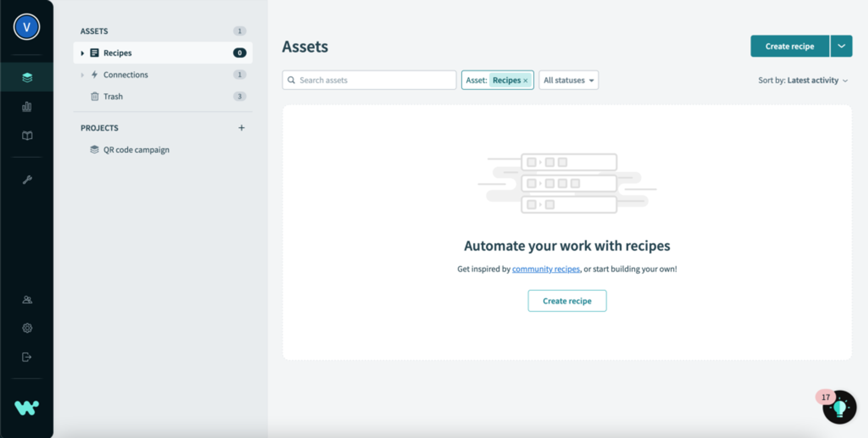Click the ASSETS count badge 1

coord(240,31)
